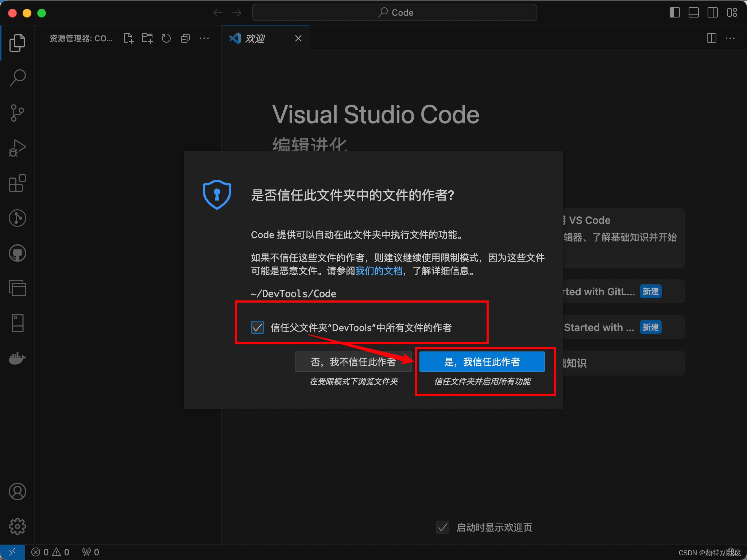Open the Explorer view in activity bar
Viewport: 747px width, 560px height.
tap(17, 43)
